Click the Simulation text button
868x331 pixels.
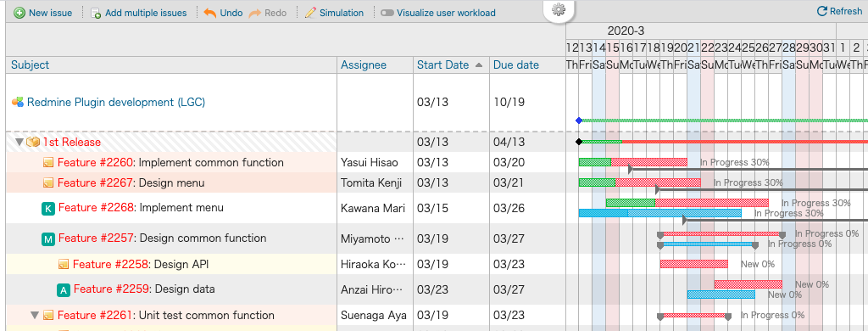pos(342,12)
